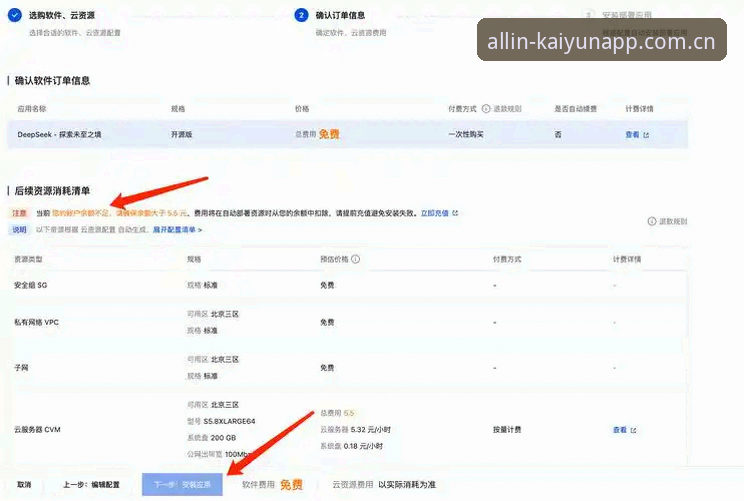Click 确认软件订单信息 section heading
The height and width of the screenshot is (501, 744).
(x=52, y=81)
